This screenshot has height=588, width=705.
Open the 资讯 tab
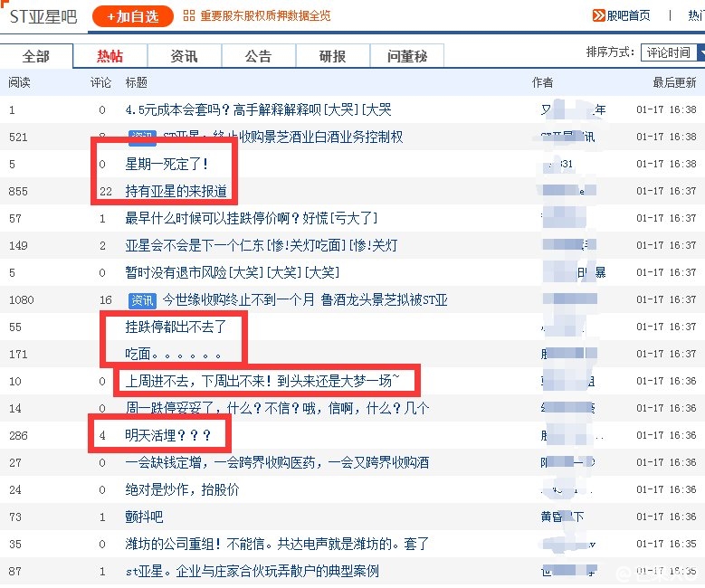click(185, 56)
